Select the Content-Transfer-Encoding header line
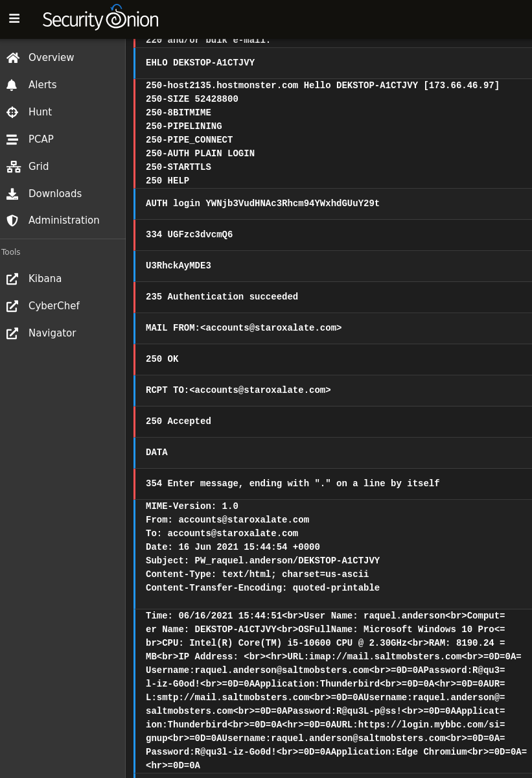The image size is (532, 778). (262, 588)
